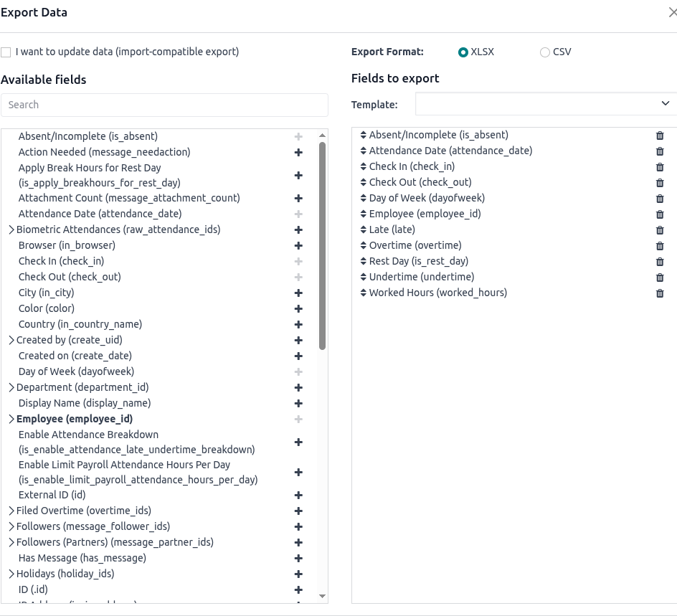The image size is (677, 616).
Task: Add Action Needed field to export
Action: click(x=298, y=152)
